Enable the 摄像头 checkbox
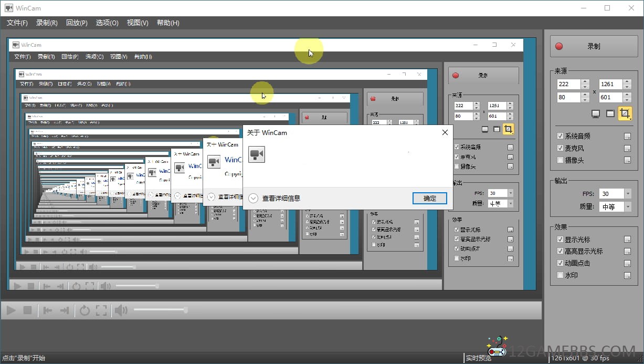 (x=560, y=160)
